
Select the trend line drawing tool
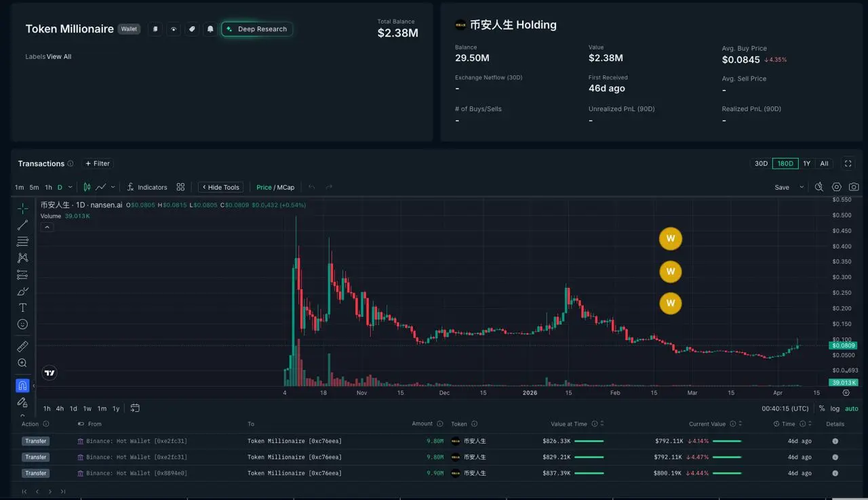(x=22, y=224)
